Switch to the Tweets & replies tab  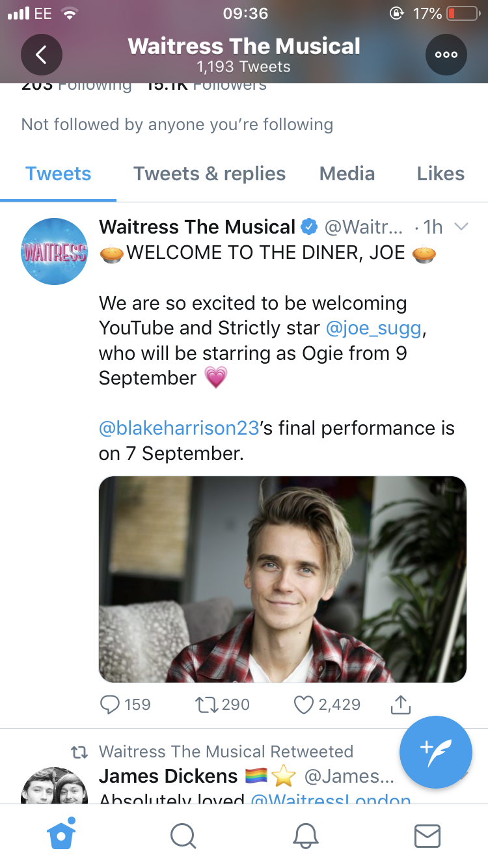210,174
